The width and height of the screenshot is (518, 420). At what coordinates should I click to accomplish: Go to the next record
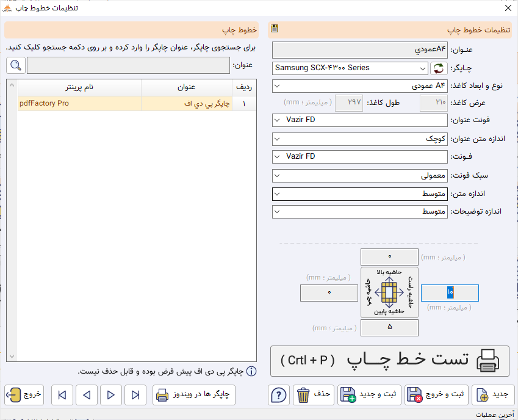tap(111, 395)
